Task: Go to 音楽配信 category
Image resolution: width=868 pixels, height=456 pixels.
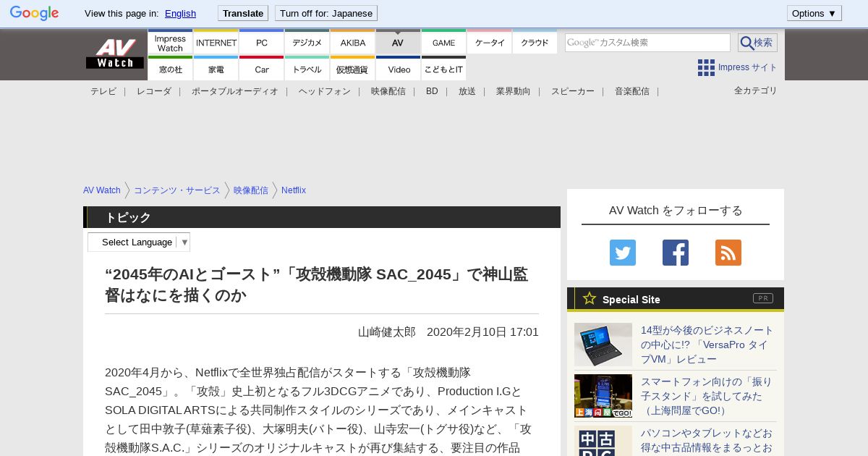Action: 632,91
